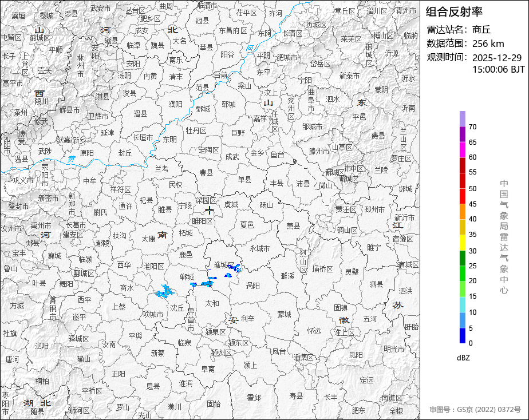The height and width of the screenshot is (420, 529).
Task: Click the 邳州市 map label
Action: 374,209
